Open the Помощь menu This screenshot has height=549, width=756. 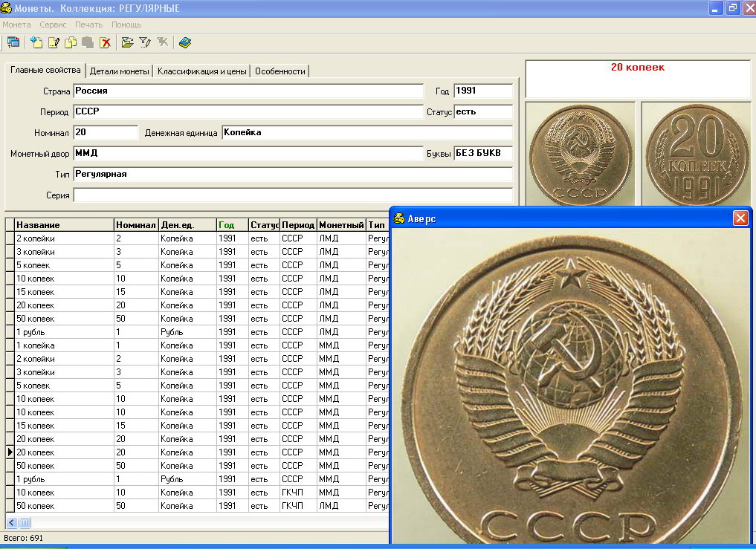click(x=126, y=25)
